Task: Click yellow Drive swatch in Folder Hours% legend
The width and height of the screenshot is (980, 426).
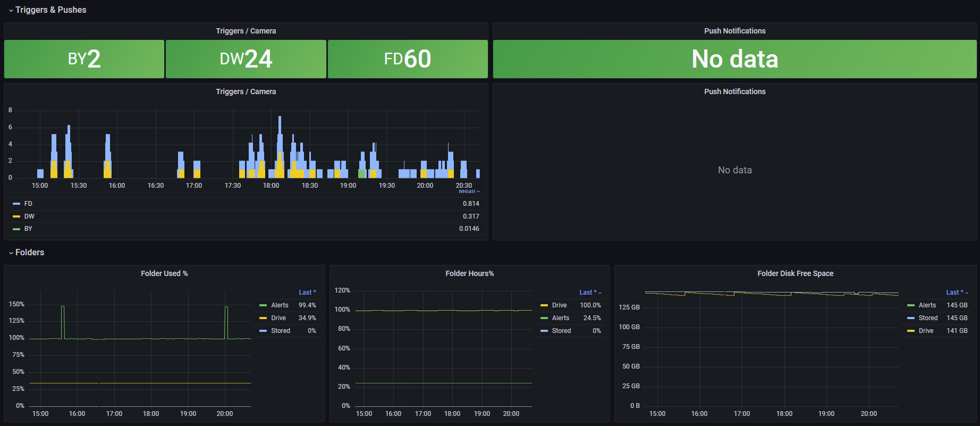Action: tap(544, 305)
